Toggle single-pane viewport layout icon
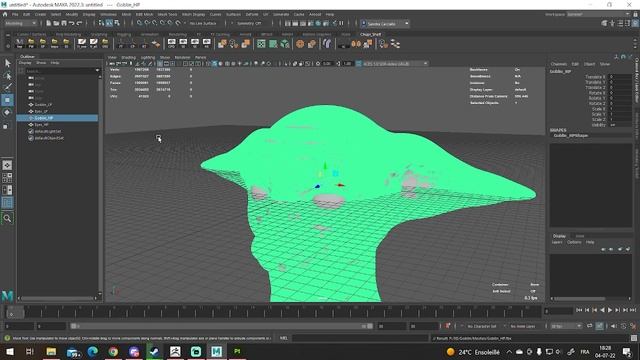 [x=7, y=165]
